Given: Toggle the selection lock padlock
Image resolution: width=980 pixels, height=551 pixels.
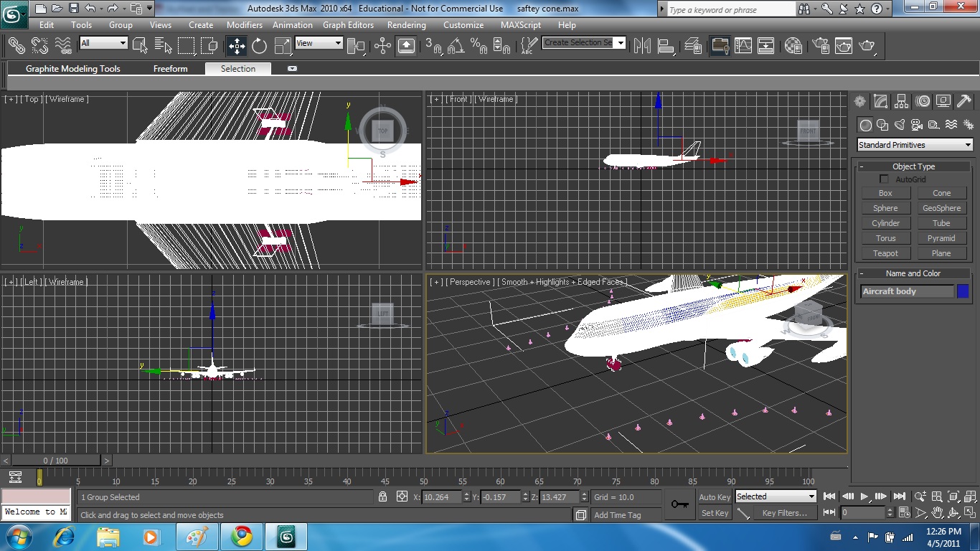Looking at the screenshot, I should point(383,496).
